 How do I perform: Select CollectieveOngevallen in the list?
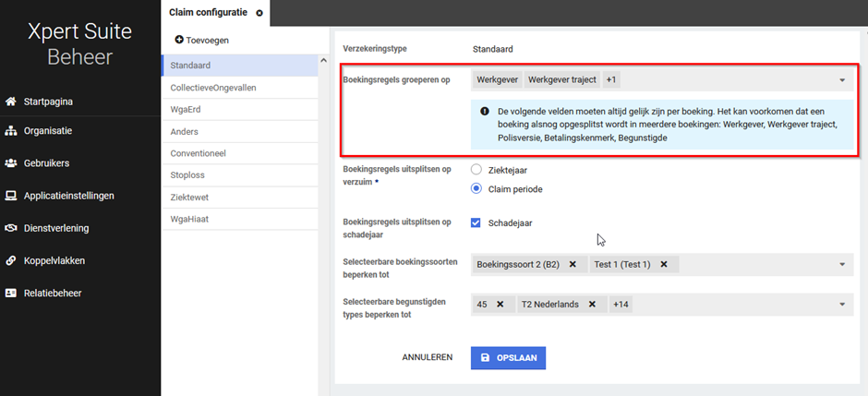coord(213,88)
